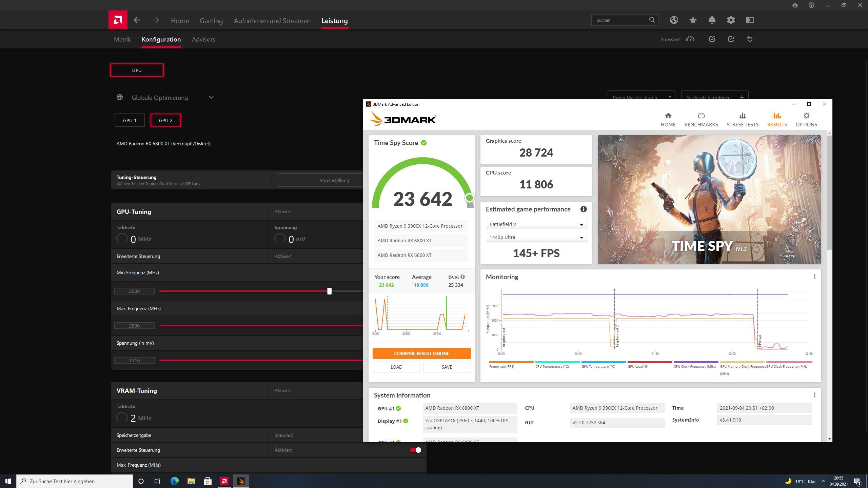Go back with the left arrow

pyautogui.click(x=137, y=20)
